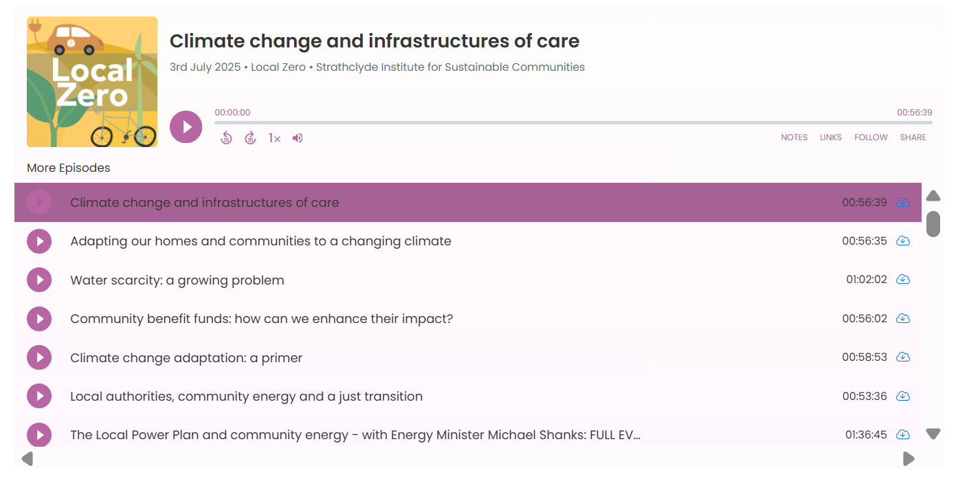Mute the audio with the speaker icon
This screenshot has height=501, width=980.
click(298, 138)
